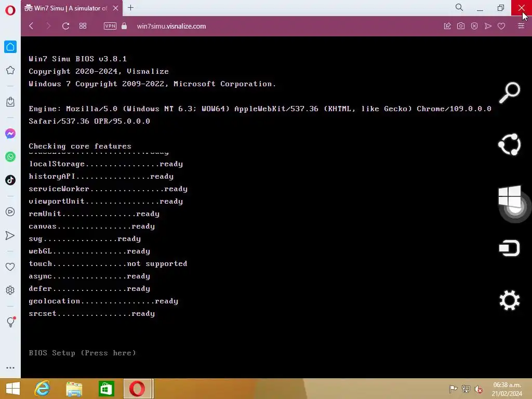Open the Settings charm gear
Image resolution: width=532 pixels, height=399 pixels.
[509, 300]
